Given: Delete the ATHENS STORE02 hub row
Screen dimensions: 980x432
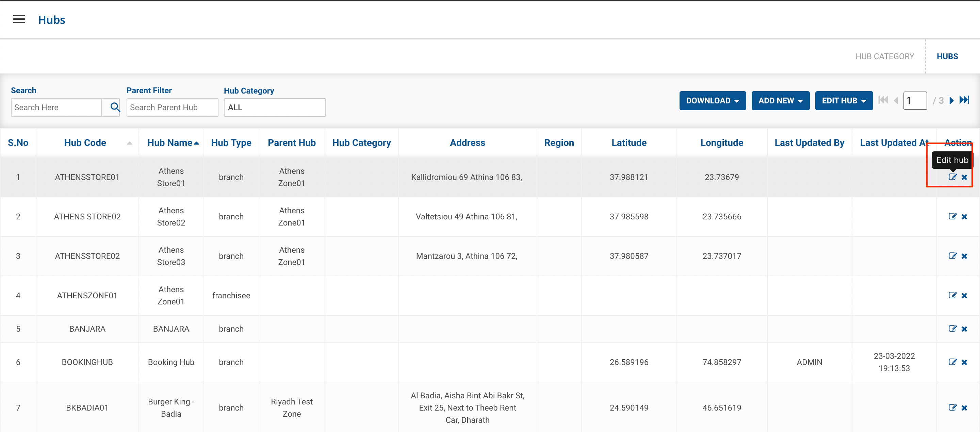Looking at the screenshot, I should pyautogui.click(x=964, y=216).
